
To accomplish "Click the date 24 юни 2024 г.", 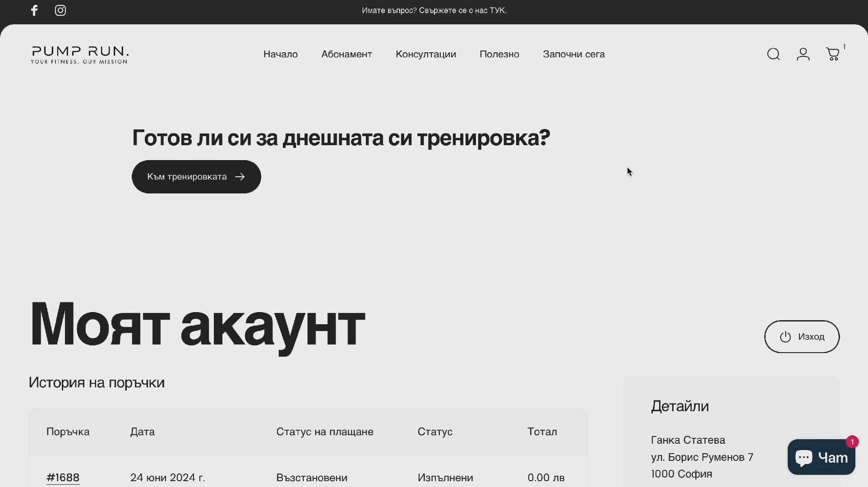I will tap(168, 478).
